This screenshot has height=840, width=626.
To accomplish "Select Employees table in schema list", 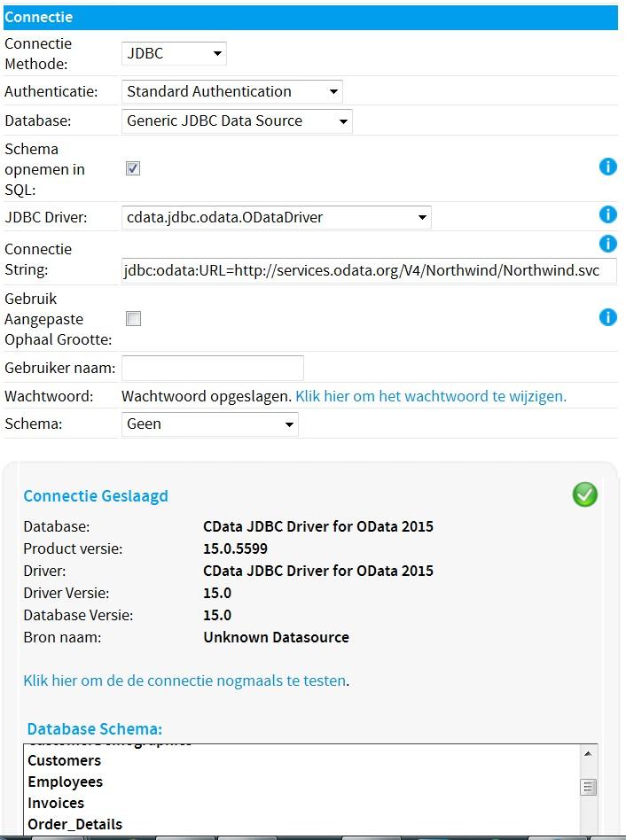I will click(66, 782).
